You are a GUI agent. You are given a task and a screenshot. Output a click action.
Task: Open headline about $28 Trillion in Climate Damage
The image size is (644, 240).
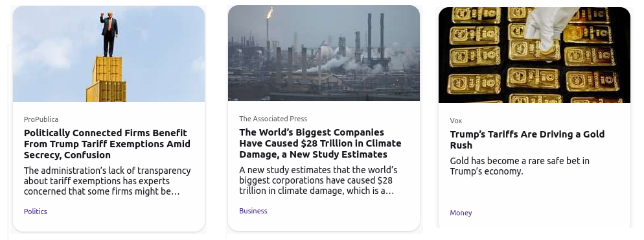[320, 143]
